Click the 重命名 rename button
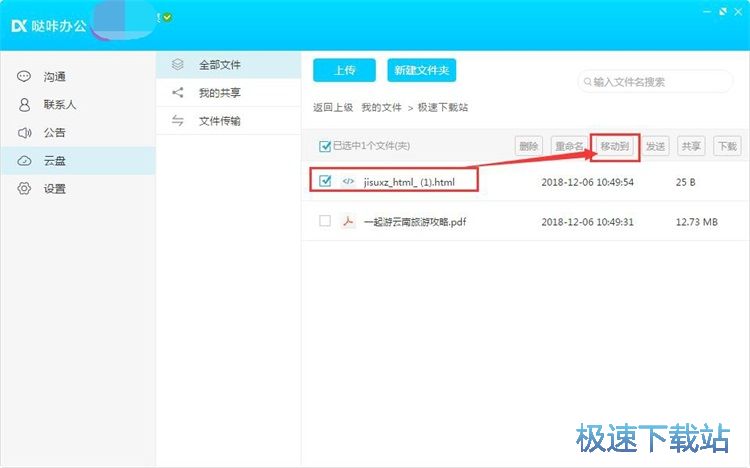 569,146
